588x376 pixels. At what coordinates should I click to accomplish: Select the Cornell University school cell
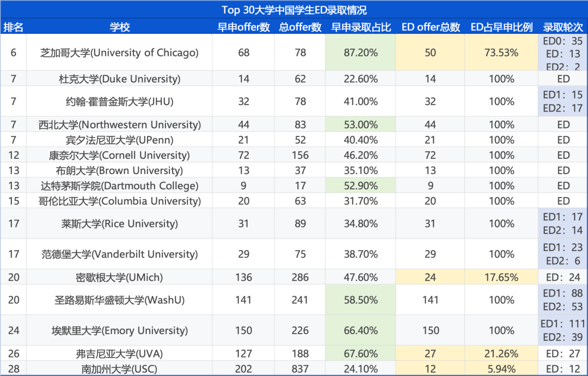(119, 155)
